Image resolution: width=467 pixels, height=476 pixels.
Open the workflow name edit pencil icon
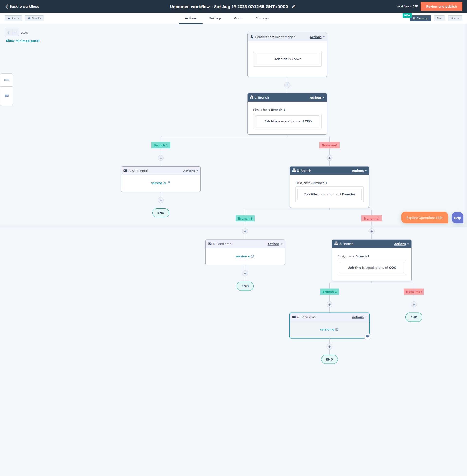[294, 6]
